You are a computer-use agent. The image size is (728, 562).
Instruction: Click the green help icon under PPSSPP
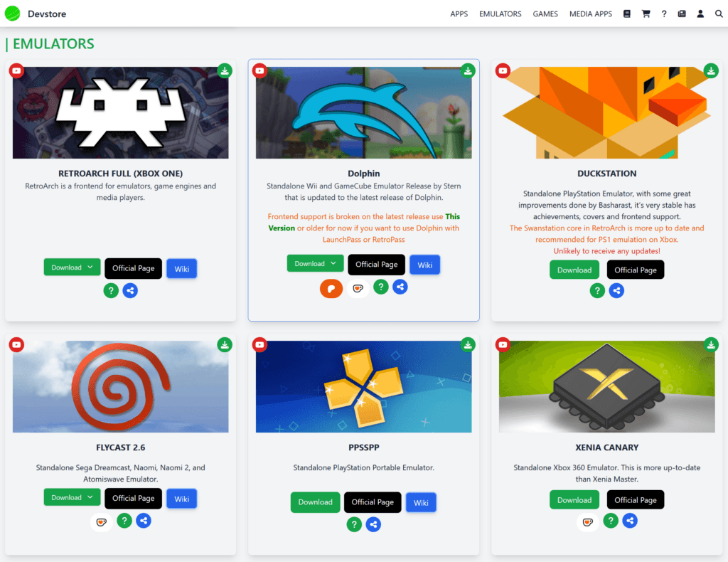pos(354,524)
